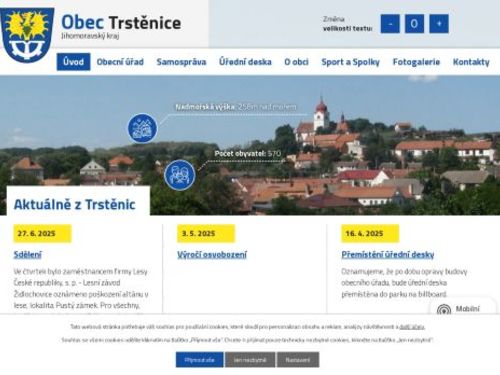
Task: Click the Počet obyvatel label text
Action: [240, 154]
